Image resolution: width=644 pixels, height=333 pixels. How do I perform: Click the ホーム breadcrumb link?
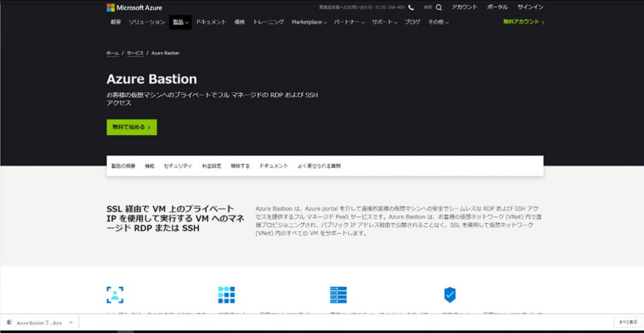click(x=113, y=54)
